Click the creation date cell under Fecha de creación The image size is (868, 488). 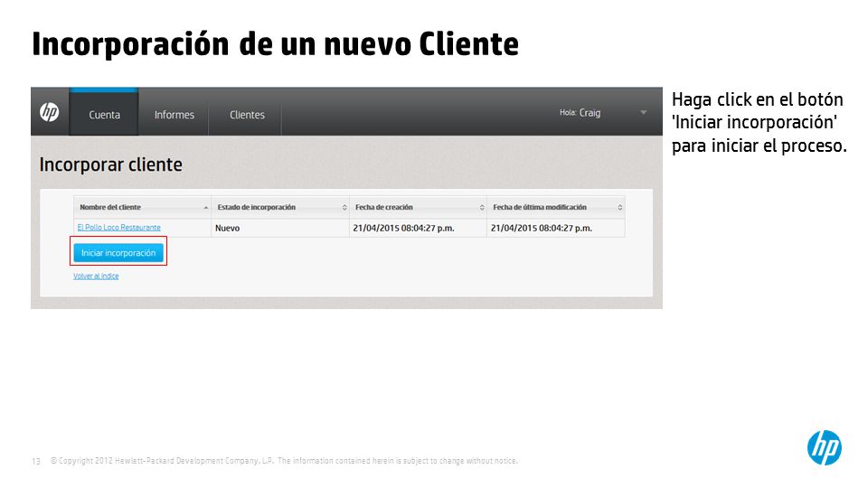pos(418,228)
